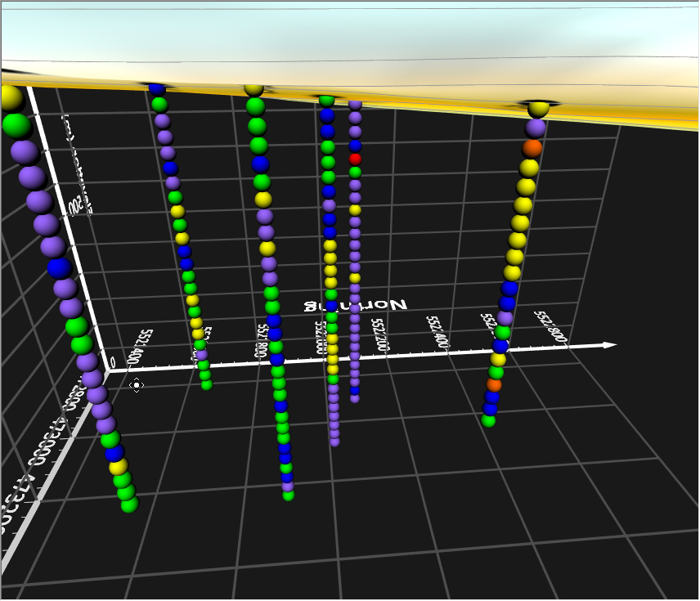700x601 pixels.
Task: Select the red interval sphere on the central drillhole
Action: click(356, 159)
